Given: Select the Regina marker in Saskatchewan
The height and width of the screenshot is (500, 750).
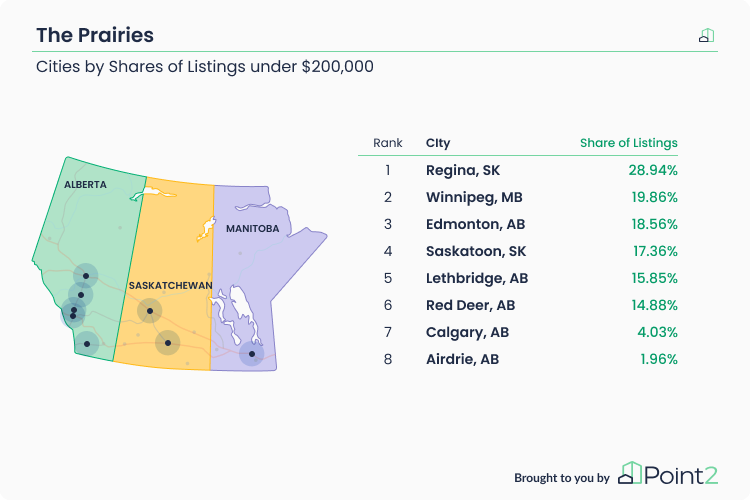Looking at the screenshot, I should tap(167, 343).
